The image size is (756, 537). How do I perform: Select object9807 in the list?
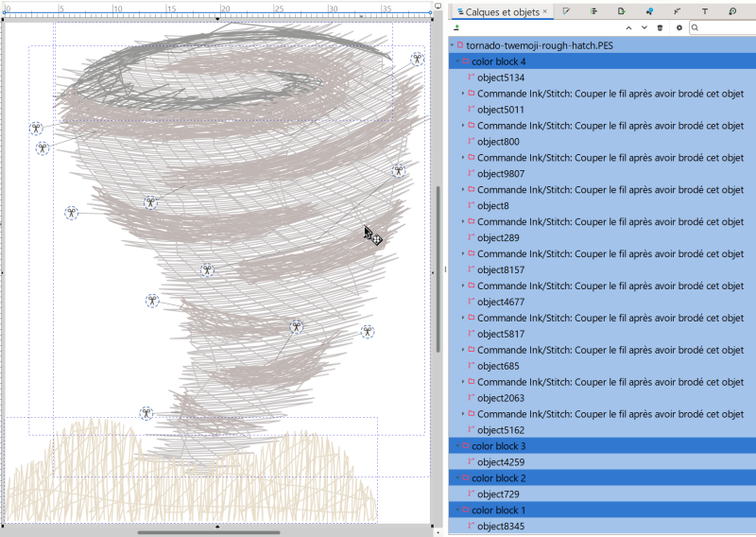602,174
